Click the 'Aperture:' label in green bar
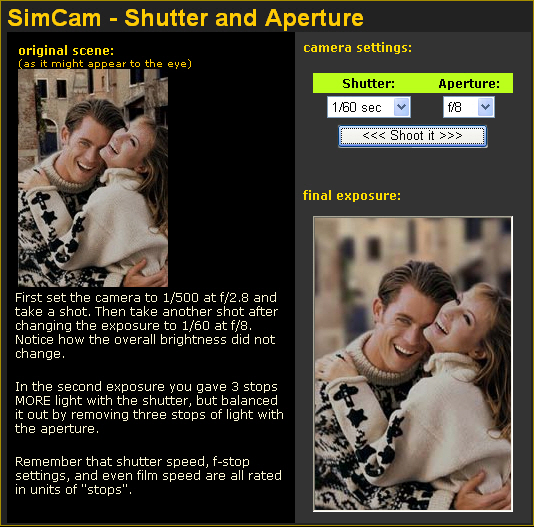Image resolution: width=534 pixels, height=527 pixels. coord(469,83)
